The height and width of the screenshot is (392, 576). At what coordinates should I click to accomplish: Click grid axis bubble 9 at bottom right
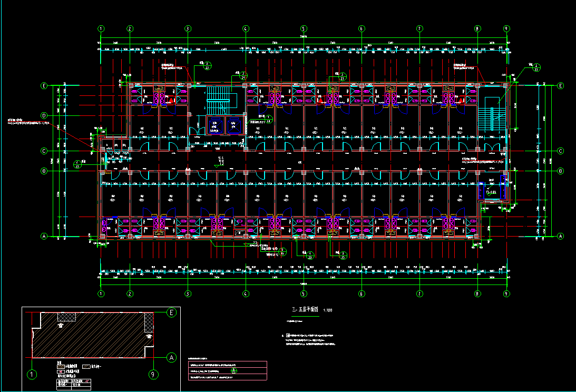click(506, 293)
